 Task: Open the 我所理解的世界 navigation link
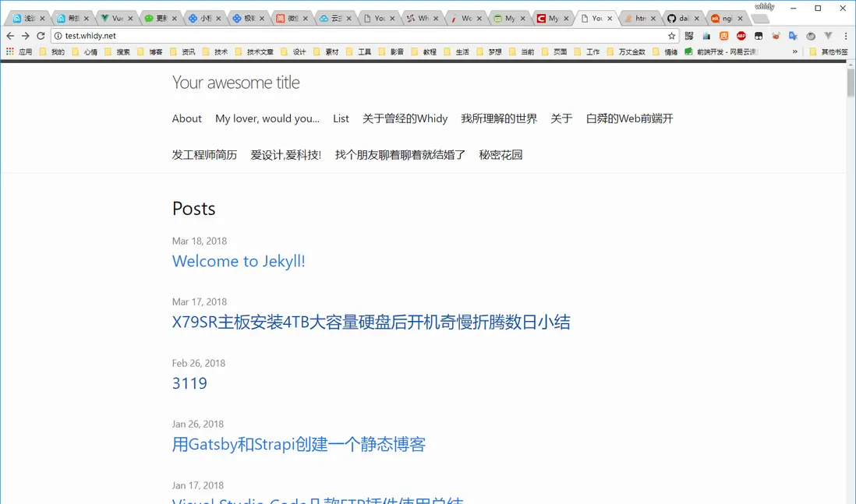pos(499,118)
